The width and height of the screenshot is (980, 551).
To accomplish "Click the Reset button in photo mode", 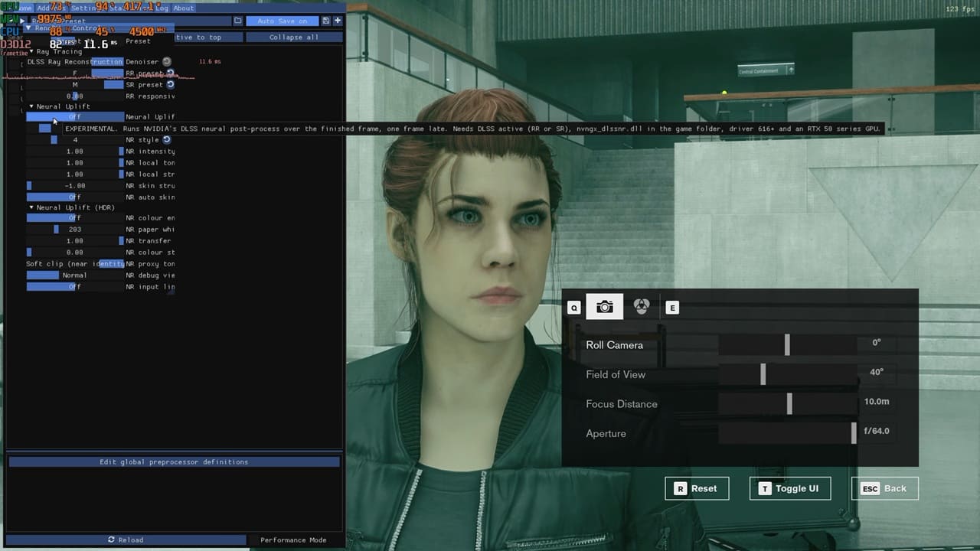I will [697, 488].
